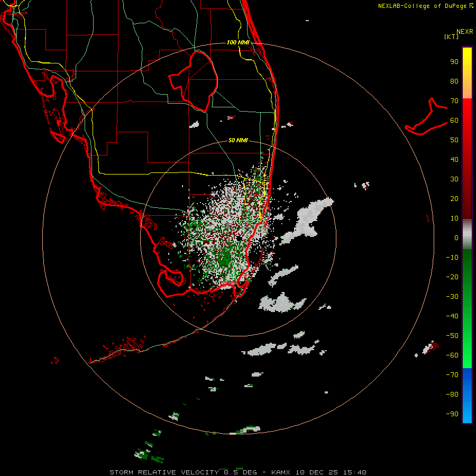
Task: Click the -10 value on the velocity scale
Action: pos(452,258)
